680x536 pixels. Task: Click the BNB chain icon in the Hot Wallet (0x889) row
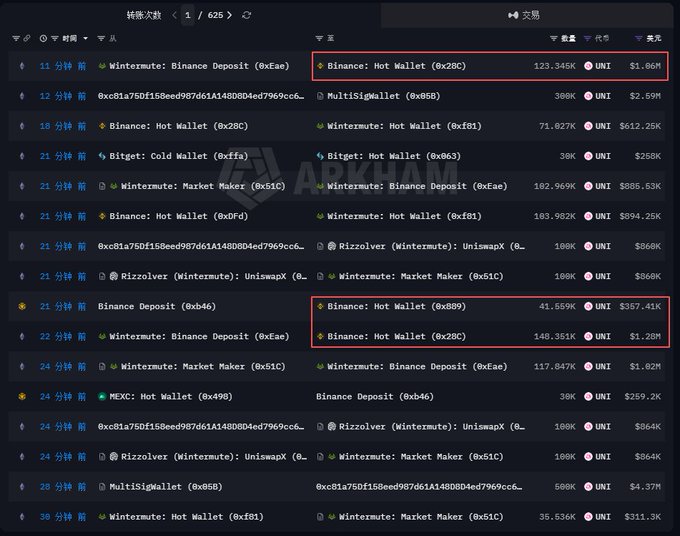(x=22, y=306)
